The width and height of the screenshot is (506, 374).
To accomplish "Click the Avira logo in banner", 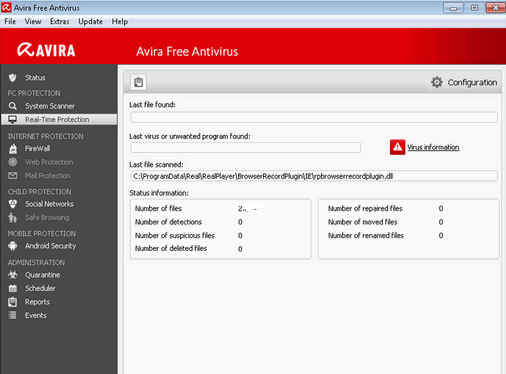I will tap(46, 50).
